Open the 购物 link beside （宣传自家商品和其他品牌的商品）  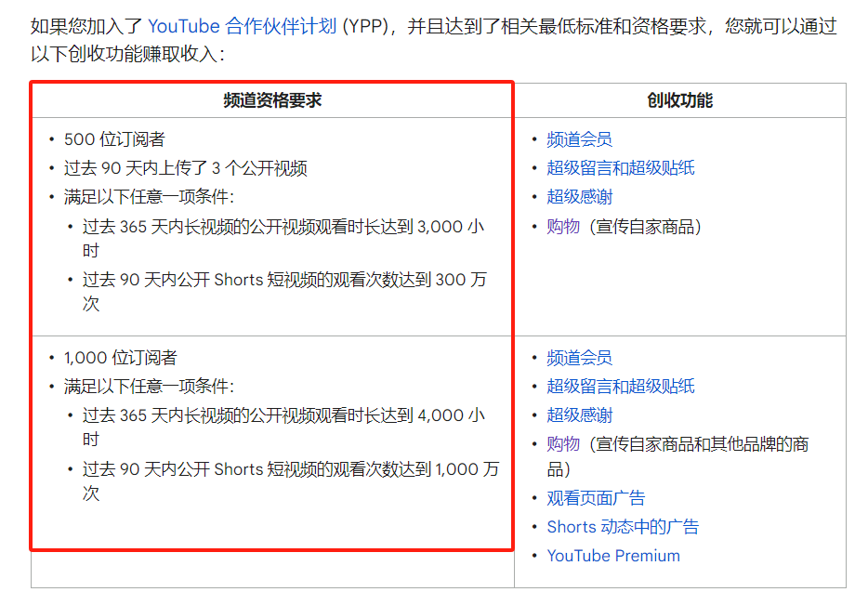(563, 444)
